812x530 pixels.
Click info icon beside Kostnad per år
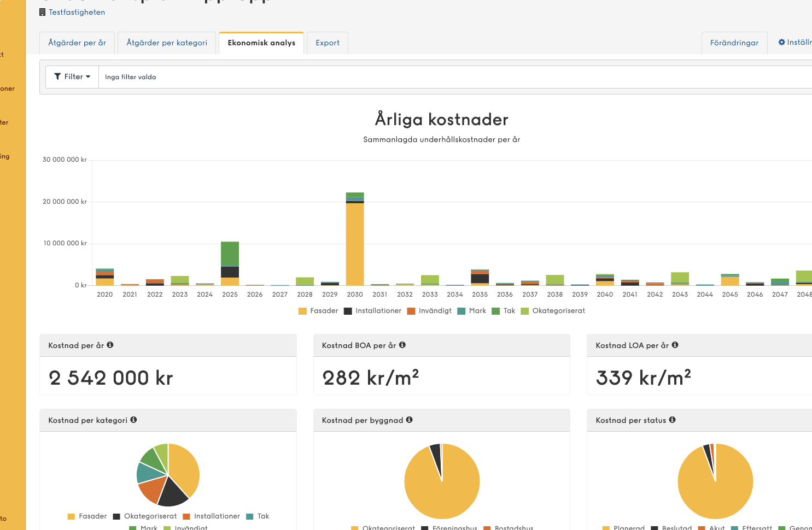(110, 345)
